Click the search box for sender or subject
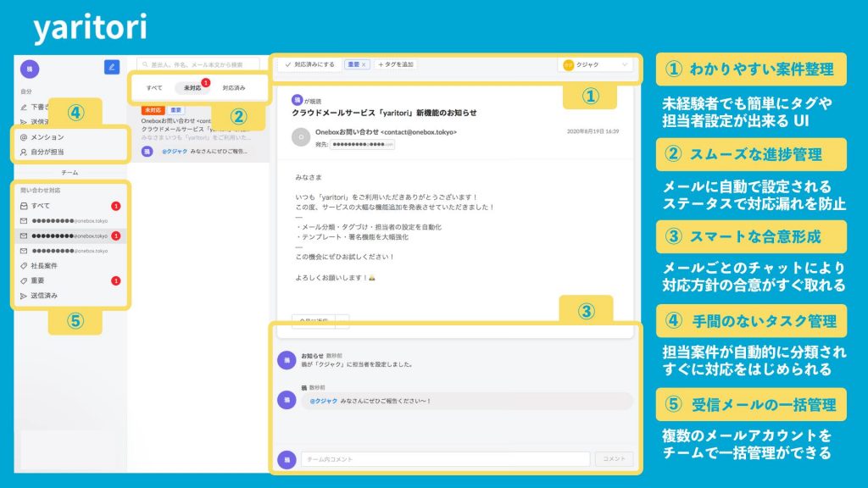 pos(198,64)
